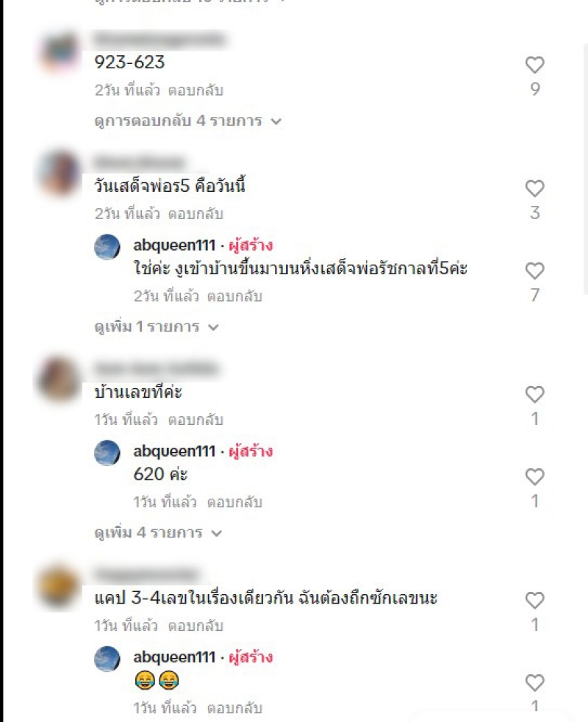The height and width of the screenshot is (722, 588).
Task: Like the แคป 3-4เลข comment
Action: tap(534, 601)
